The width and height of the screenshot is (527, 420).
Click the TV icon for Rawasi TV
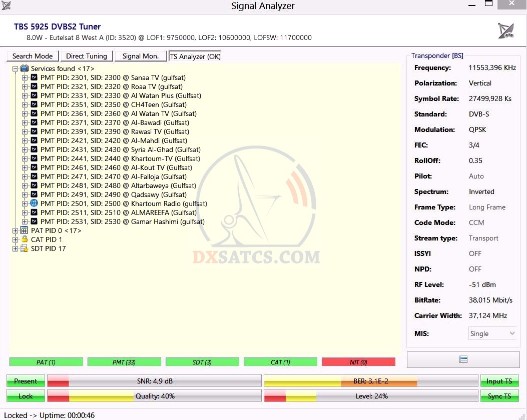[34, 131]
